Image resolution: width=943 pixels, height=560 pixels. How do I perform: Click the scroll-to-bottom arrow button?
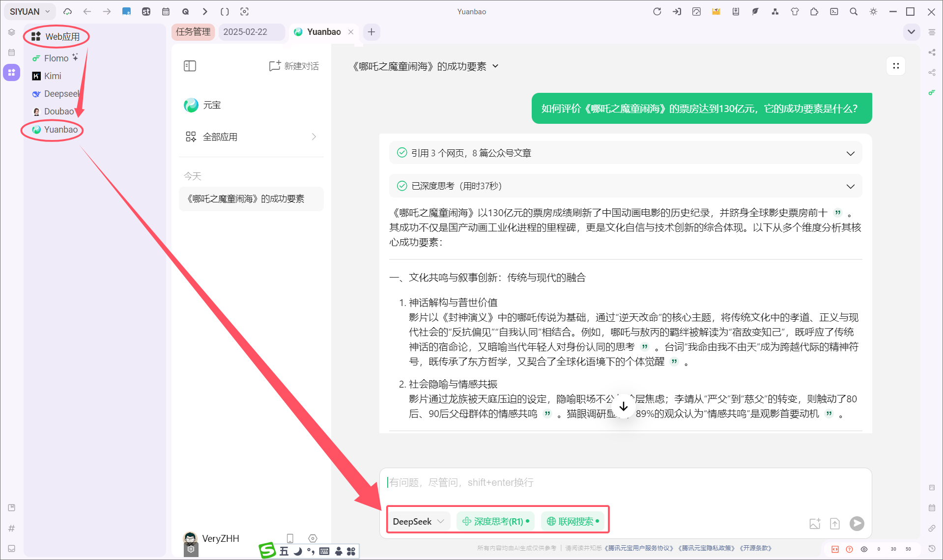(624, 407)
